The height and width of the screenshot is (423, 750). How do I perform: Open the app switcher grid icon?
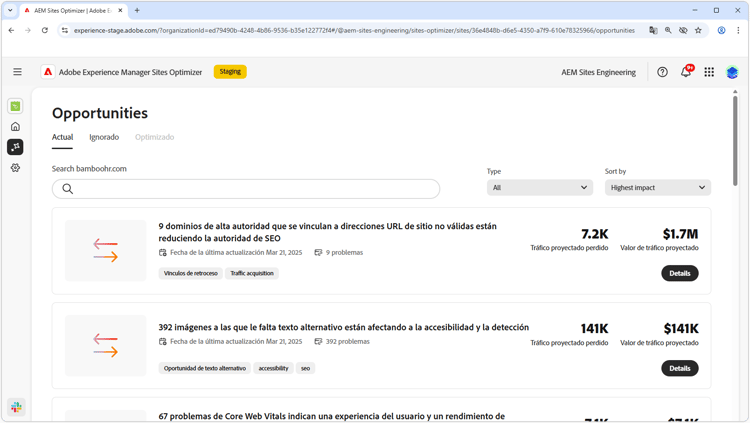click(709, 72)
